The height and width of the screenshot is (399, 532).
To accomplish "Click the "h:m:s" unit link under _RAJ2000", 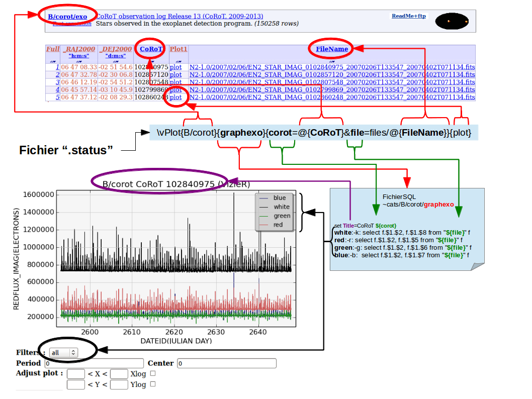I will click(79, 56).
